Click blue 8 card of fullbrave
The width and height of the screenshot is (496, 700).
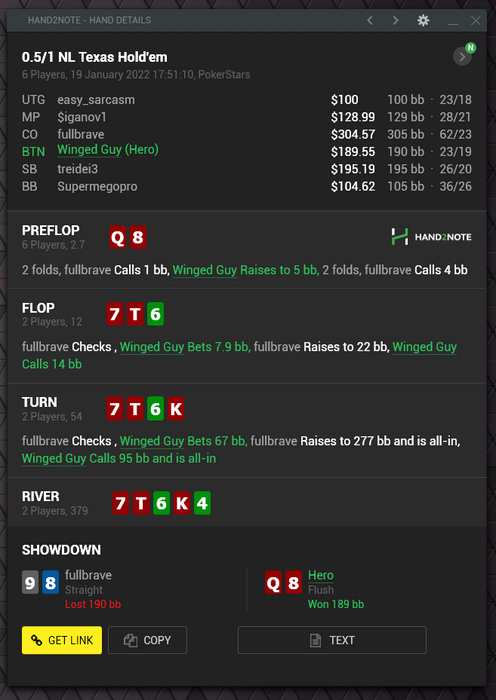50,583
